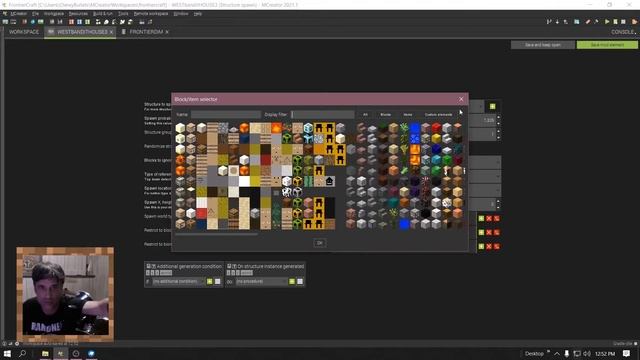Switch to the WORKSPACE tab
Viewport: 640px width, 360px height.
click(x=24, y=32)
